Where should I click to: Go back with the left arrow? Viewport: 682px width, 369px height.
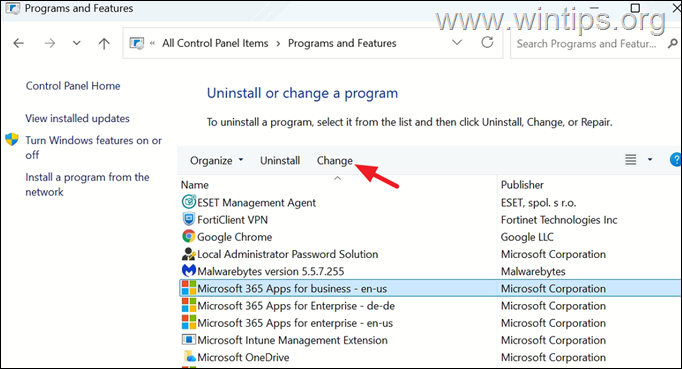(19, 43)
